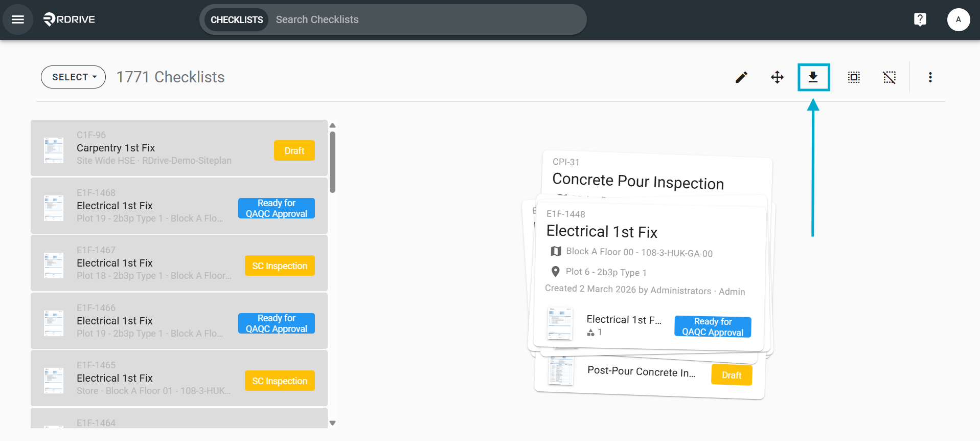Click SC Inspection badge on E1F-1465
This screenshot has width=980, height=441.
tap(280, 381)
